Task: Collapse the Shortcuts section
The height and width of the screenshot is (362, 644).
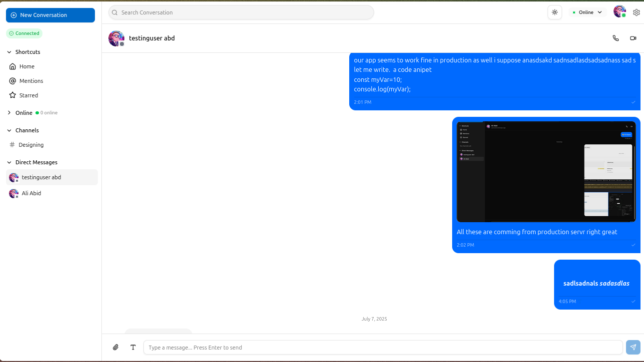Action: coord(9,52)
